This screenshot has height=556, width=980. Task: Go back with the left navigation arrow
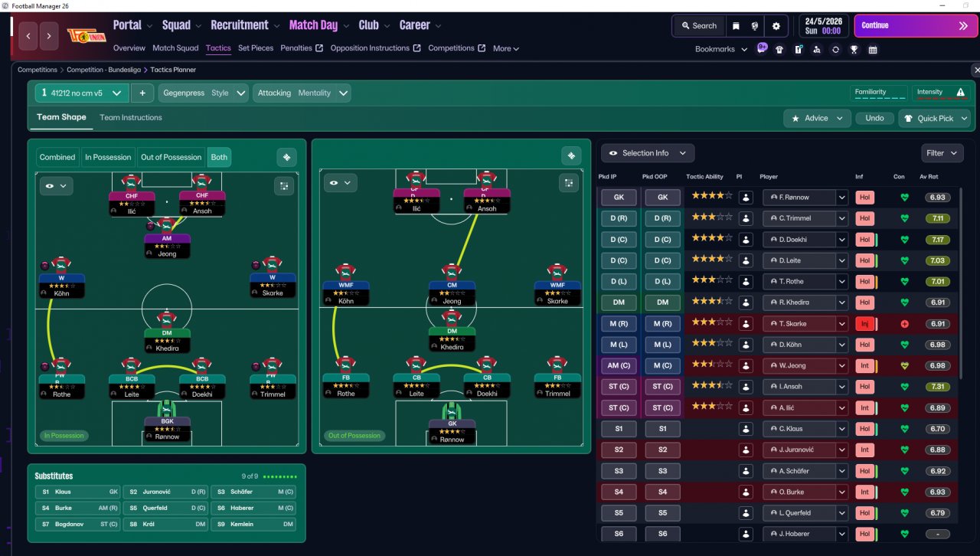(x=28, y=36)
